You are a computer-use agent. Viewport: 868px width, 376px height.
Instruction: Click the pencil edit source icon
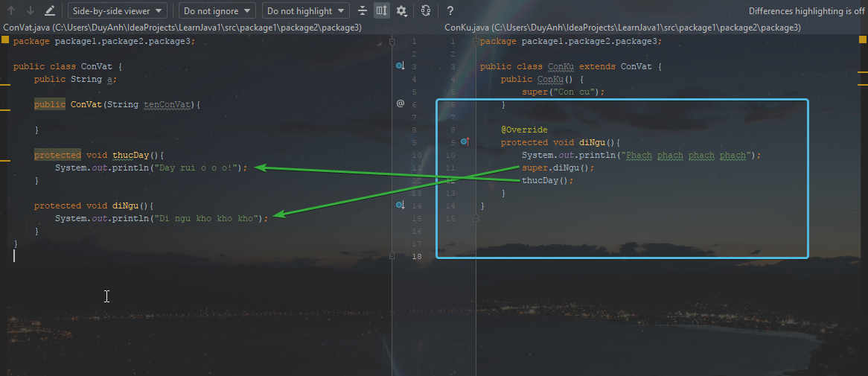point(50,11)
